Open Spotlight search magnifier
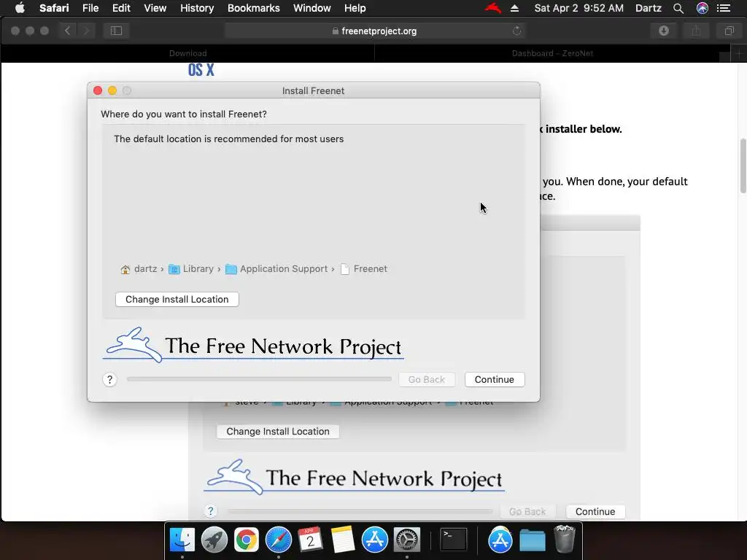Viewport: 747px width, 560px height. point(678,8)
